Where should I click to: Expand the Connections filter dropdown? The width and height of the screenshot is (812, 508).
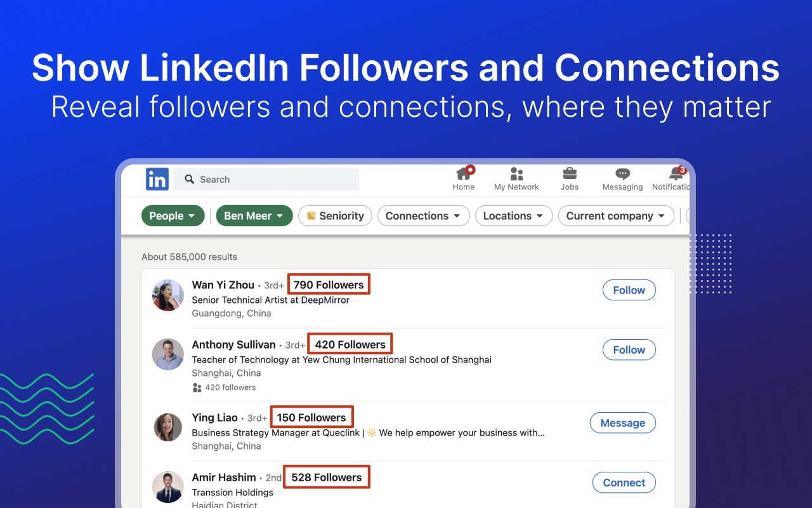(x=423, y=216)
